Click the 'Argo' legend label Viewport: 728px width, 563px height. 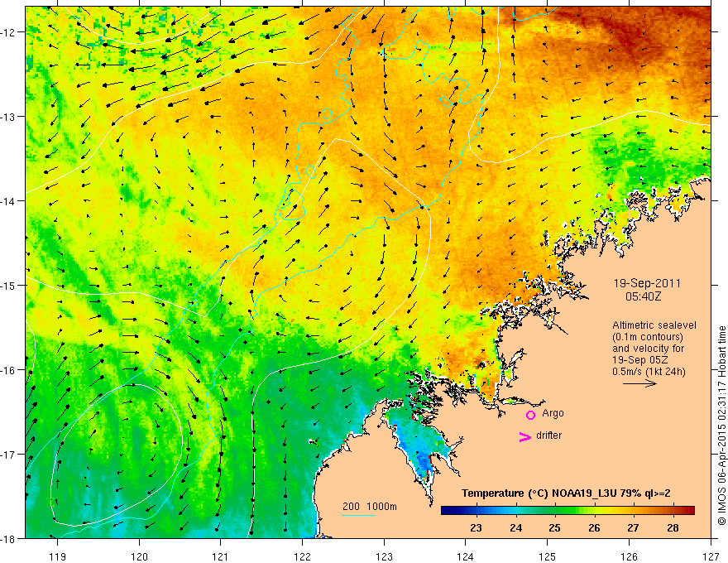[553, 413]
